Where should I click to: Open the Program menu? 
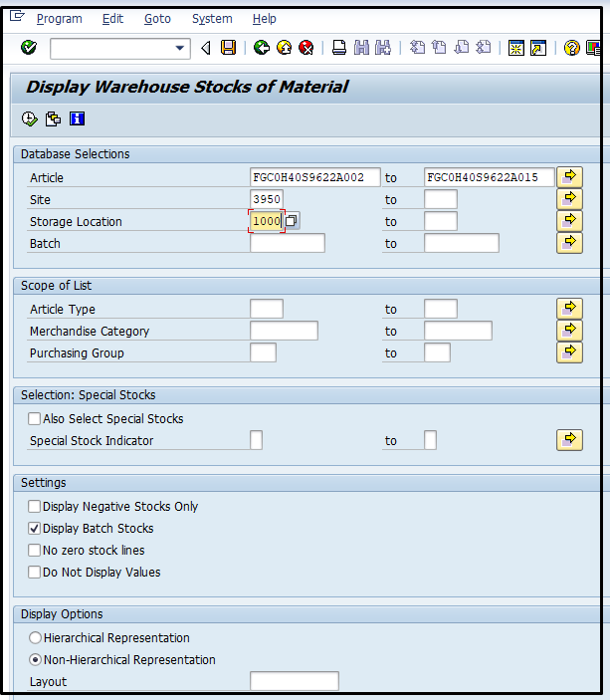[x=60, y=19]
